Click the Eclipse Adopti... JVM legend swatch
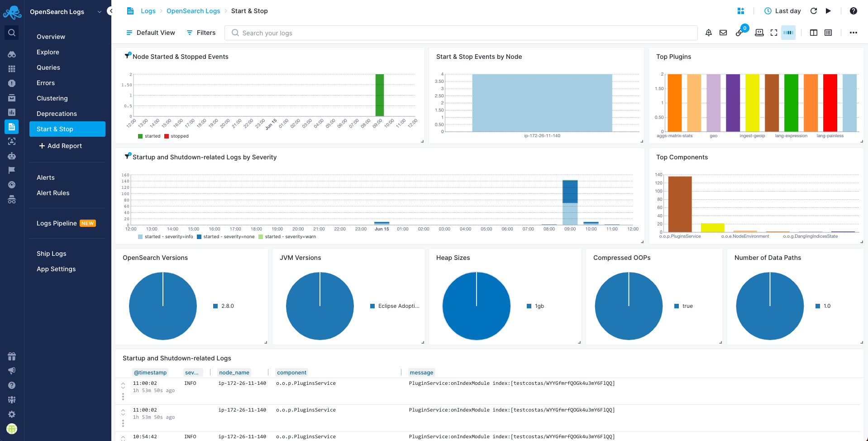Screen dimensions: 868x441 [x=372, y=306]
